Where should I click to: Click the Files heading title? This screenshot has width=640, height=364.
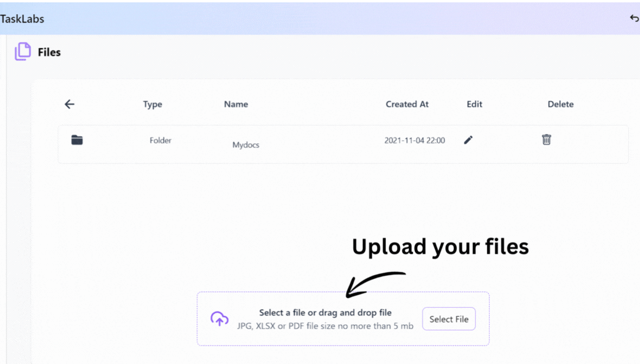49,52
